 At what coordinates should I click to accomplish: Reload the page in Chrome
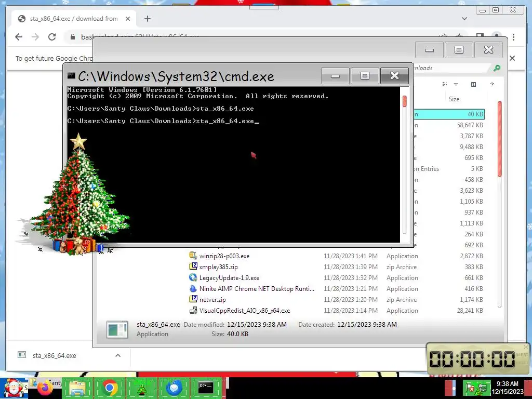52,37
